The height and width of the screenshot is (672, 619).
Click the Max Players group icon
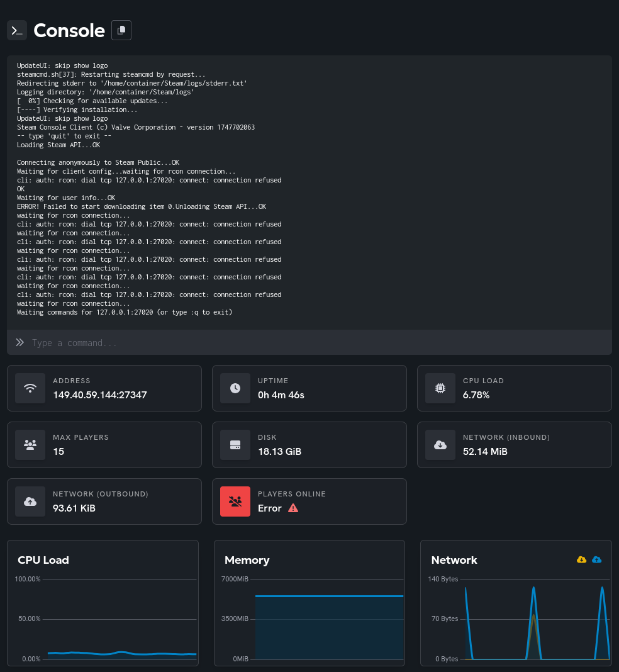tap(30, 445)
